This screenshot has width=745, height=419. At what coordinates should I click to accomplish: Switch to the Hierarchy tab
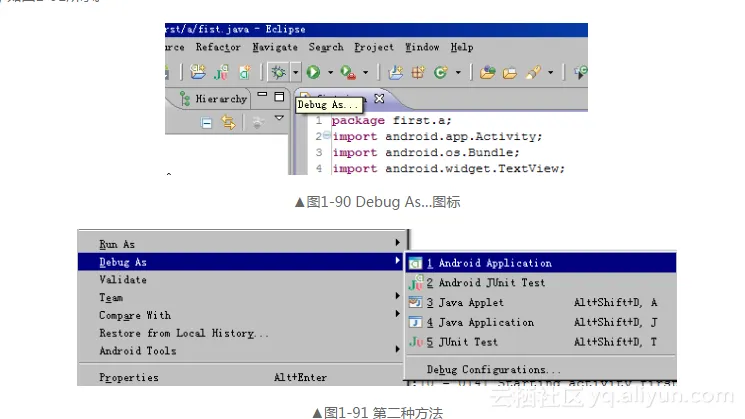point(213,99)
